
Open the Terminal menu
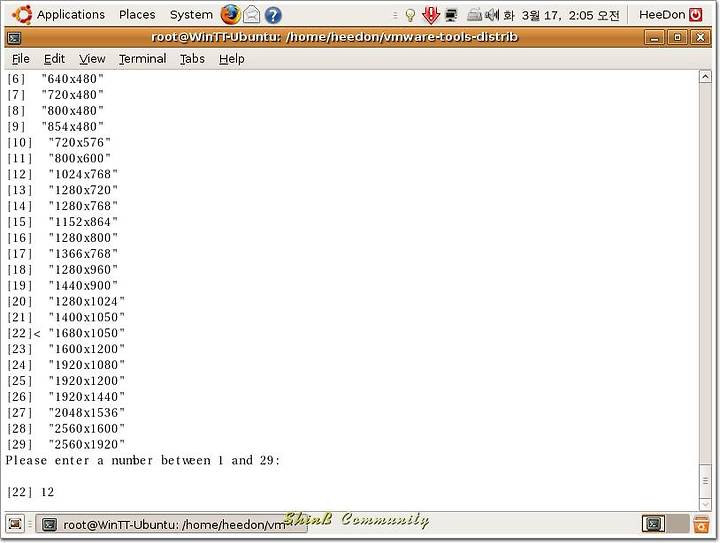[x=142, y=59]
